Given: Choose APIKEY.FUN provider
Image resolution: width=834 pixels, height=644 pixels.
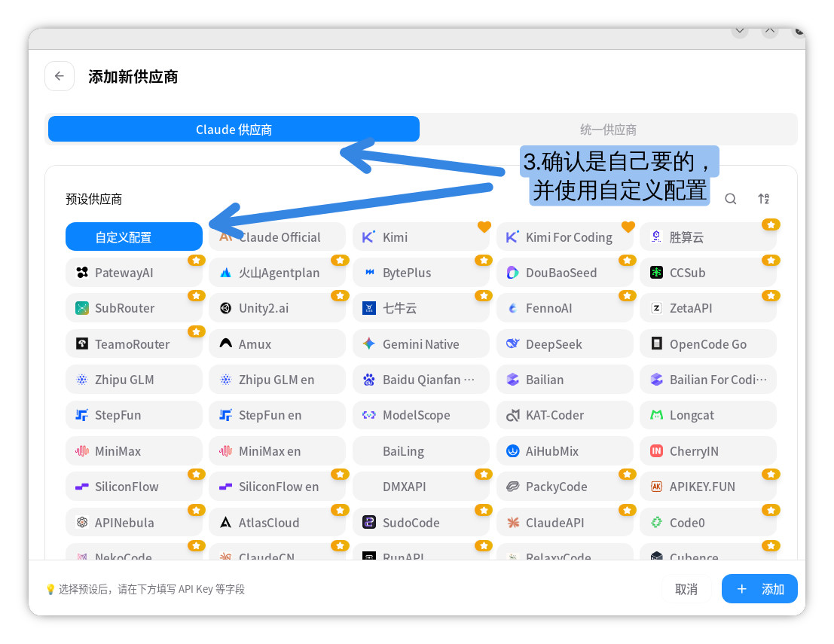Looking at the screenshot, I should pyautogui.click(x=708, y=486).
